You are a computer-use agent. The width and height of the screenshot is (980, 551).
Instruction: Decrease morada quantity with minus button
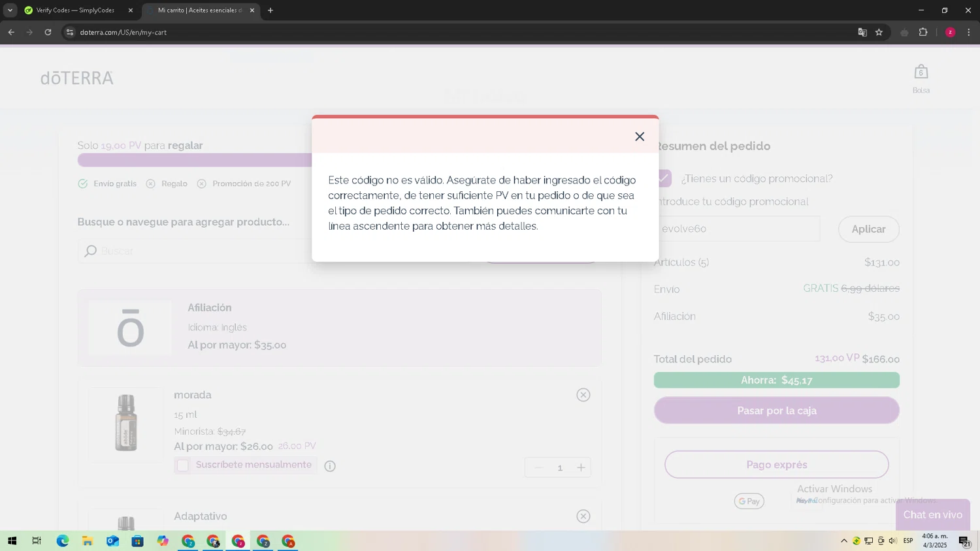tap(538, 467)
